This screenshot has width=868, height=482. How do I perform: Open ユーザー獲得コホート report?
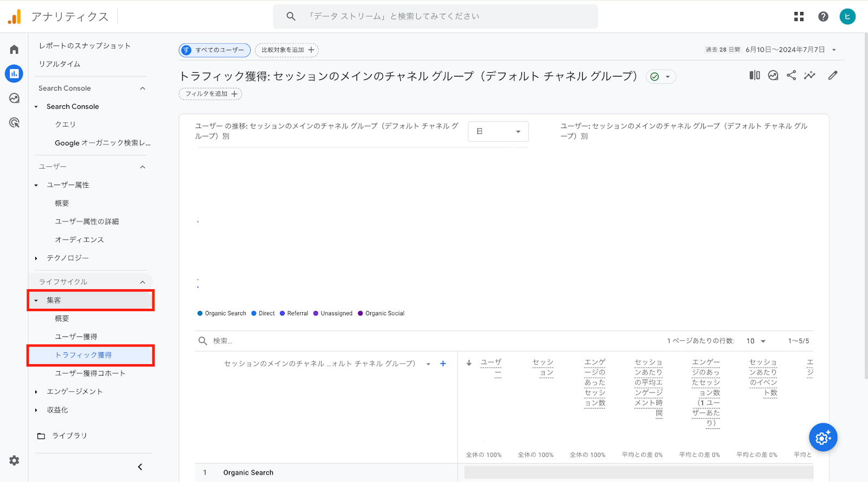(x=90, y=373)
